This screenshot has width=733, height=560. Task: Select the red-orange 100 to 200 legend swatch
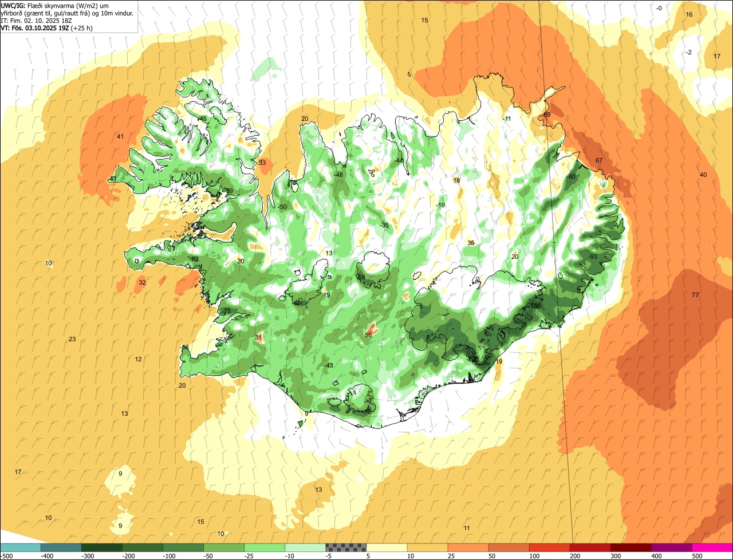[549, 548]
